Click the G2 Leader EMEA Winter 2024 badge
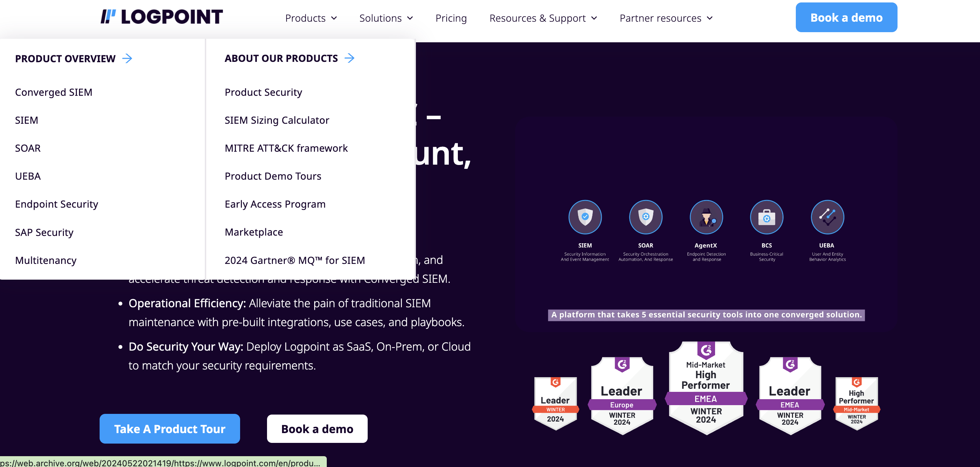The image size is (980, 467). [x=790, y=395]
